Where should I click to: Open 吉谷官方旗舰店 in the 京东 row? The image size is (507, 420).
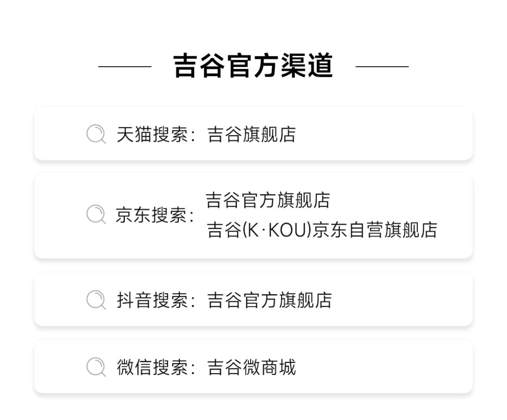click(x=268, y=200)
